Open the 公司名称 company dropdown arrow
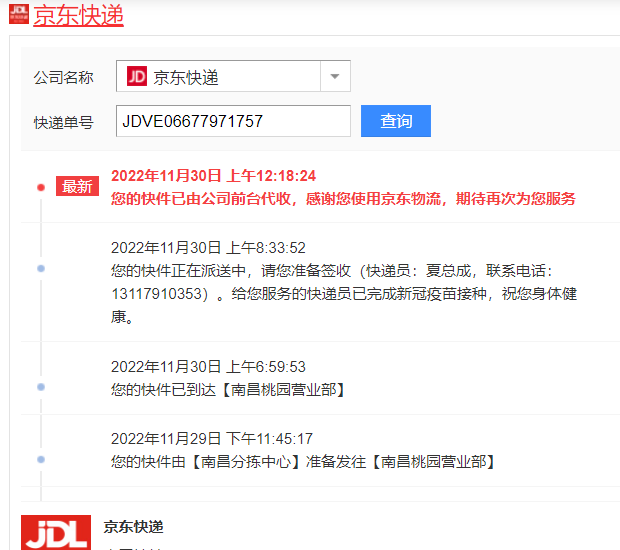 (335, 76)
